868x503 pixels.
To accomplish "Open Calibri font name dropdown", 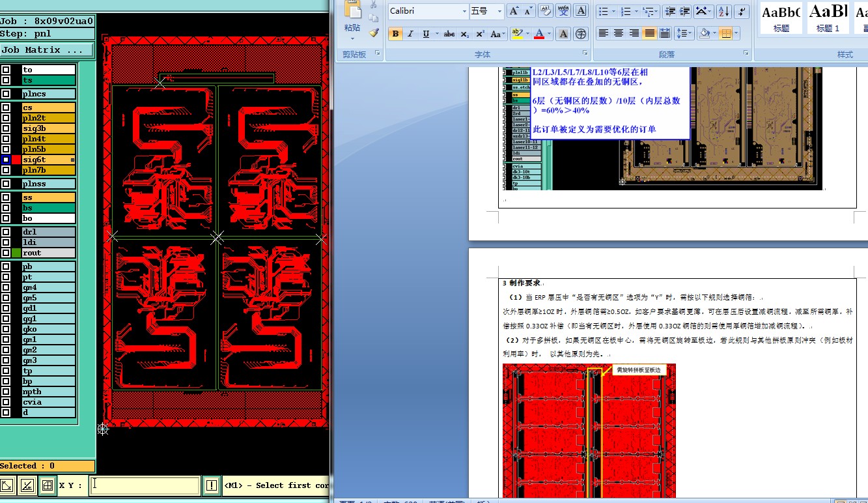I will [464, 11].
